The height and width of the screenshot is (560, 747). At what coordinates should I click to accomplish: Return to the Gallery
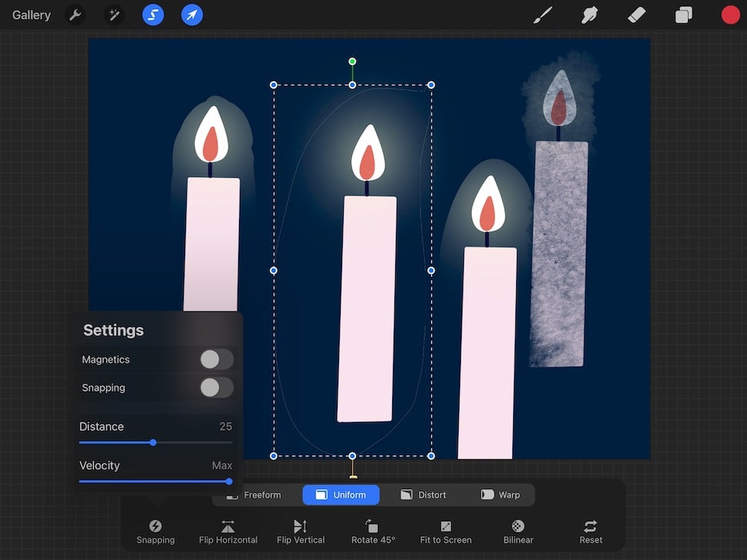(31, 14)
